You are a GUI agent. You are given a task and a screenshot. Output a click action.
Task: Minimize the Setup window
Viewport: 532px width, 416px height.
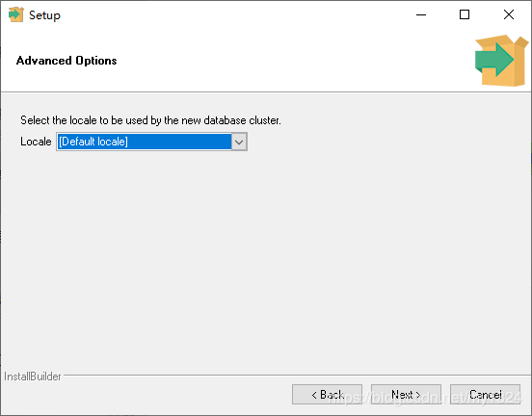pos(421,14)
